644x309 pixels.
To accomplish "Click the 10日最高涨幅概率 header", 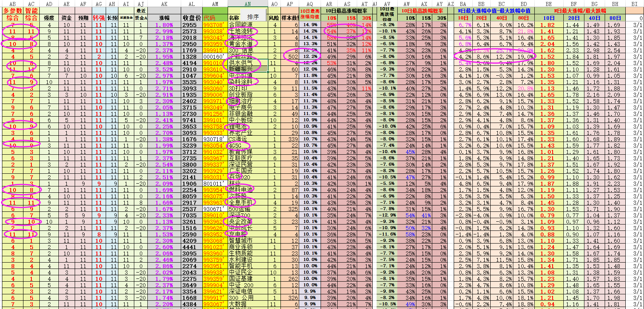I will tap(346, 11).
